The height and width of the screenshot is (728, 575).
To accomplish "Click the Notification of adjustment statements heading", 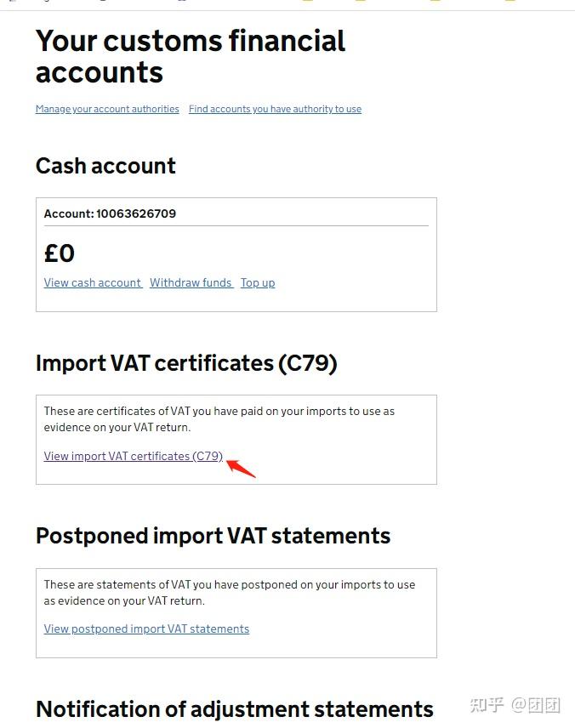I will click(x=234, y=708).
